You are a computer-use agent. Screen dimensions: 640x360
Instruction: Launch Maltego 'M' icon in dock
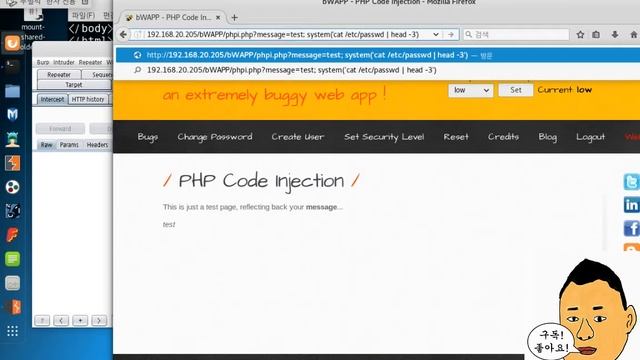click(12, 114)
